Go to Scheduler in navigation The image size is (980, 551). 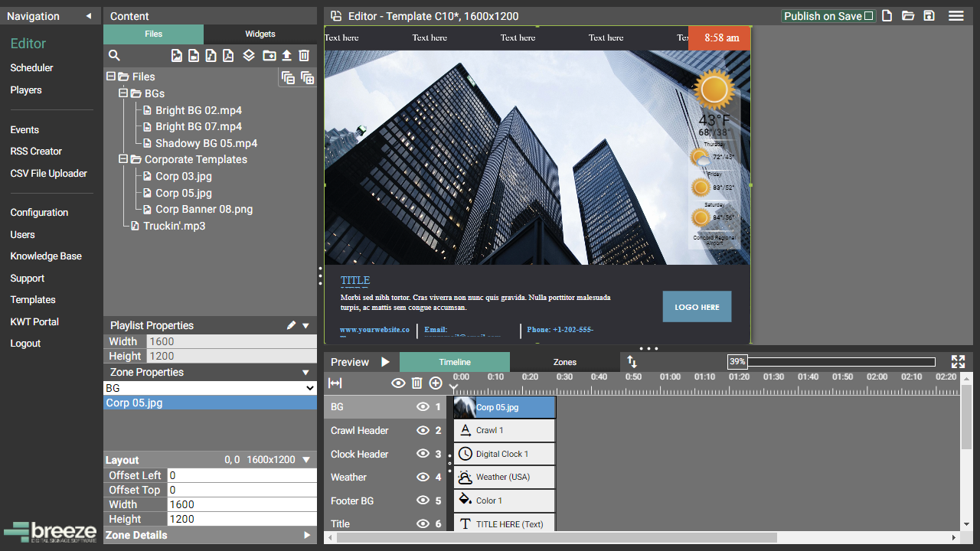31,67
